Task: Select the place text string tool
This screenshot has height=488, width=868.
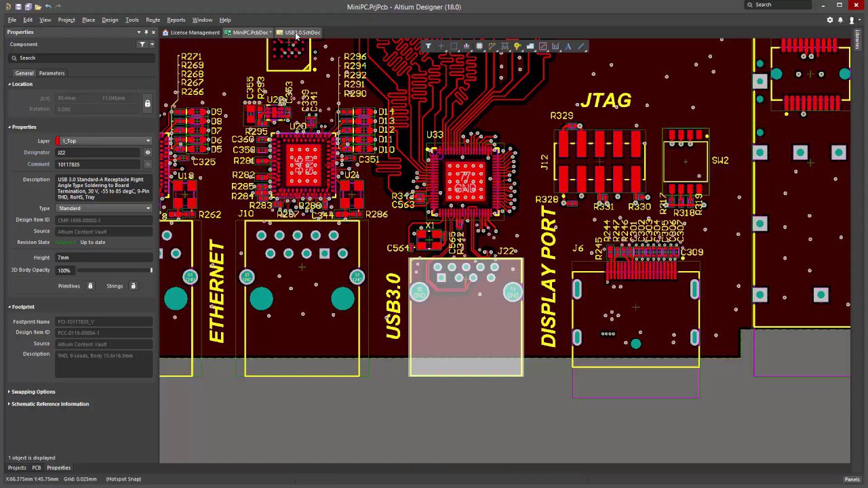Action: [x=568, y=46]
